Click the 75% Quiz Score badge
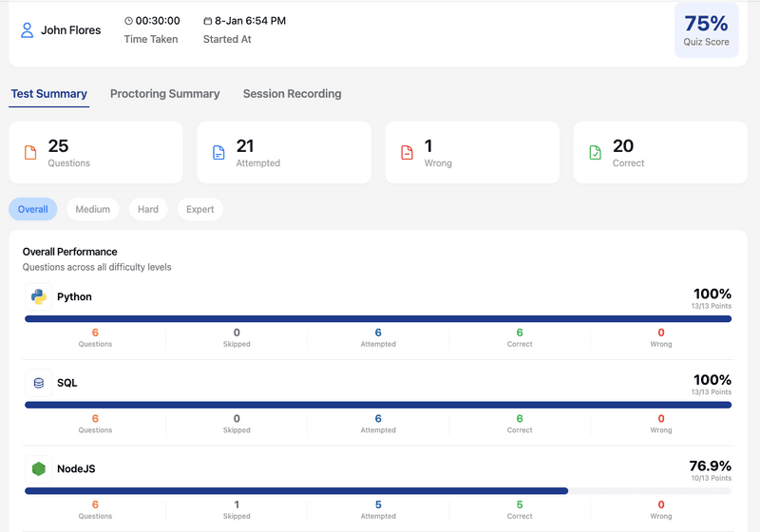 point(706,30)
